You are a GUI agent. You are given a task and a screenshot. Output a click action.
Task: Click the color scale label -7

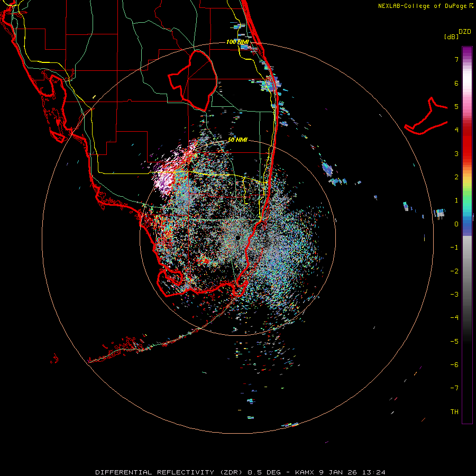[x=454, y=388]
